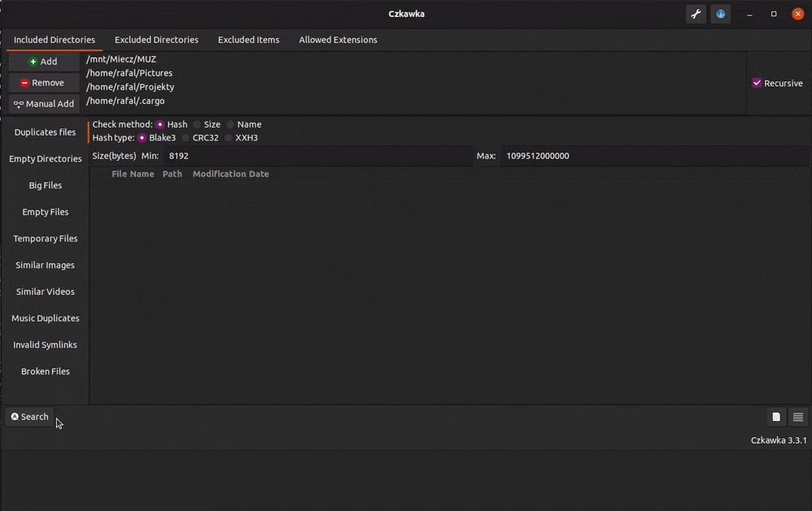The height and width of the screenshot is (511, 812).
Task: Choose the XXH3 hash type
Action: (229, 138)
